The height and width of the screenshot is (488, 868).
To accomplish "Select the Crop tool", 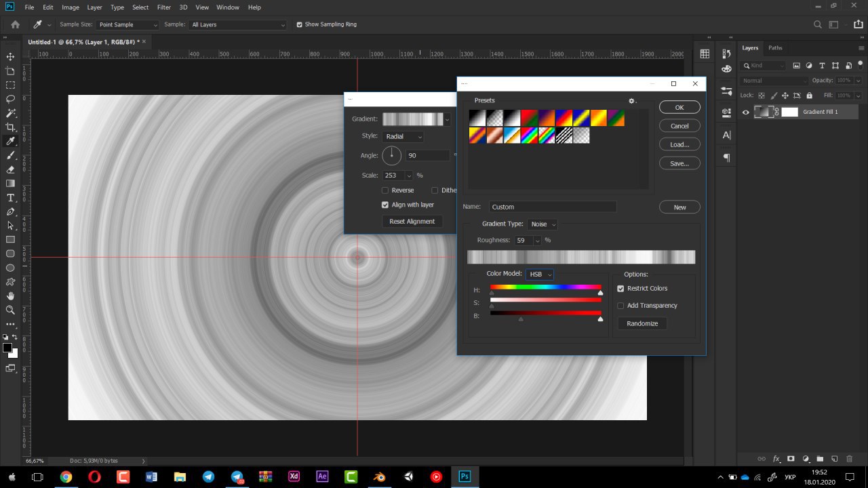I will coord(10,127).
